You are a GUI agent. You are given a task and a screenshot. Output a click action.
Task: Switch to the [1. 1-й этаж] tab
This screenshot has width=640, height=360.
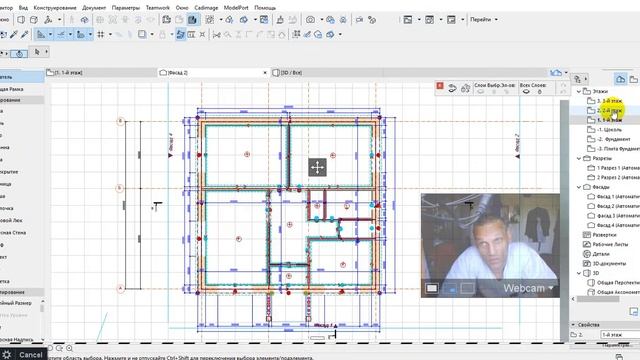pyautogui.click(x=101, y=73)
